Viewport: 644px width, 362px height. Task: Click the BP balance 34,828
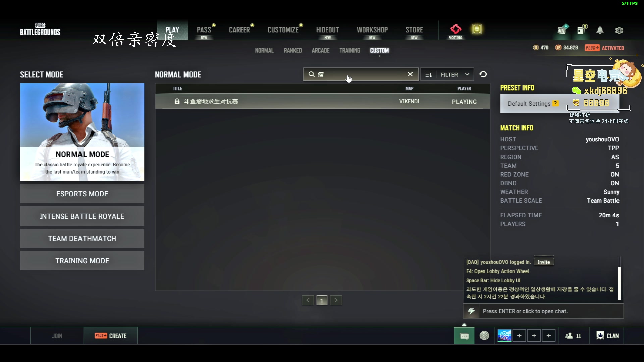567,48
